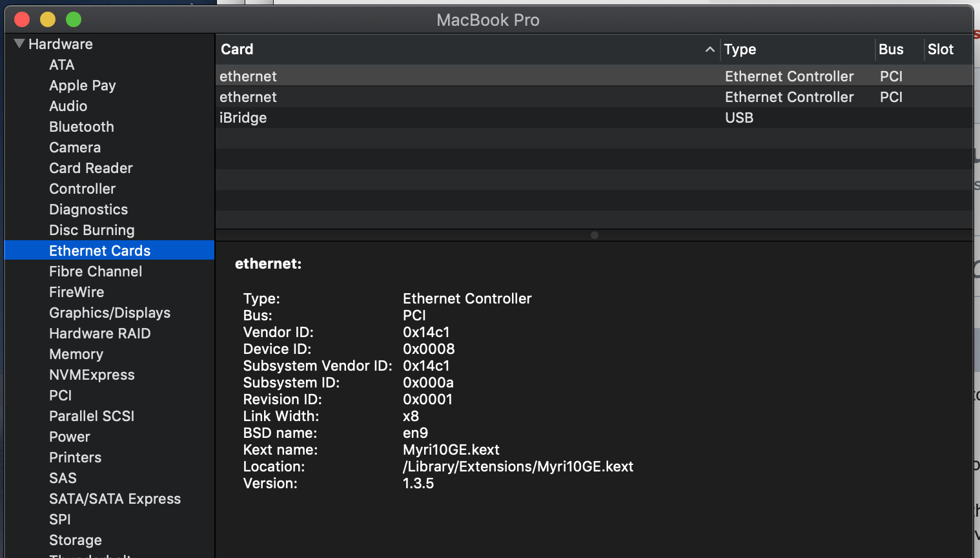Click Vendor ID value 0x14c1
This screenshot has width=980, height=558.
(426, 332)
